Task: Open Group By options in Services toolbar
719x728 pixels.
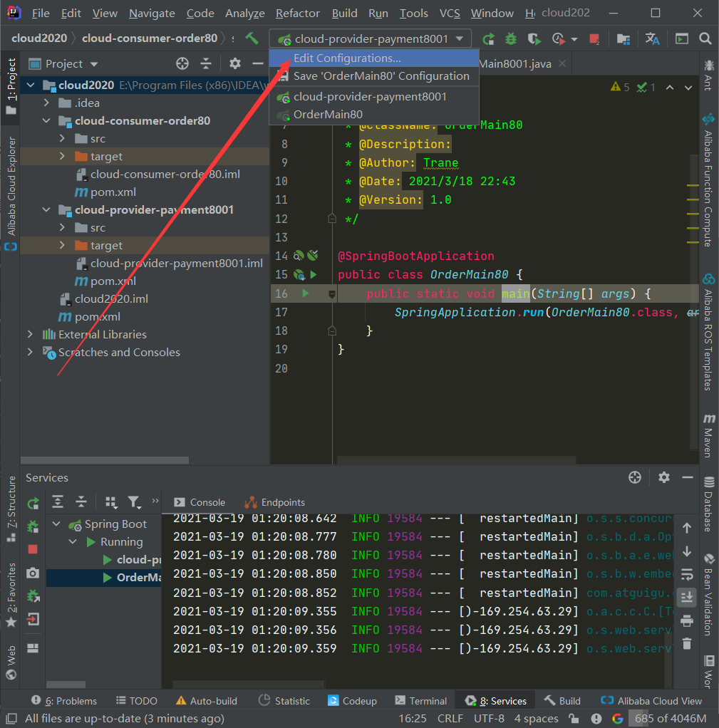Action: pyautogui.click(x=111, y=502)
